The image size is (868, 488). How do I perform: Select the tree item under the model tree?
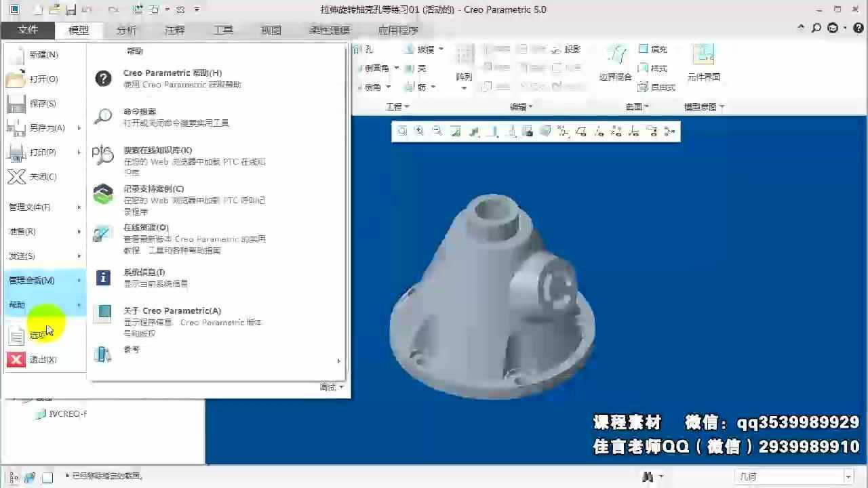click(x=66, y=414)
